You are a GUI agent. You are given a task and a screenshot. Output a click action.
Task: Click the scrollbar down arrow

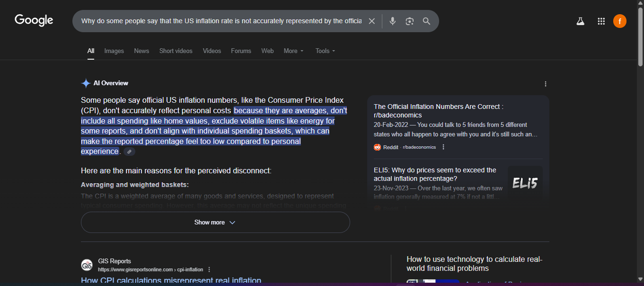[x=640, y=279]
